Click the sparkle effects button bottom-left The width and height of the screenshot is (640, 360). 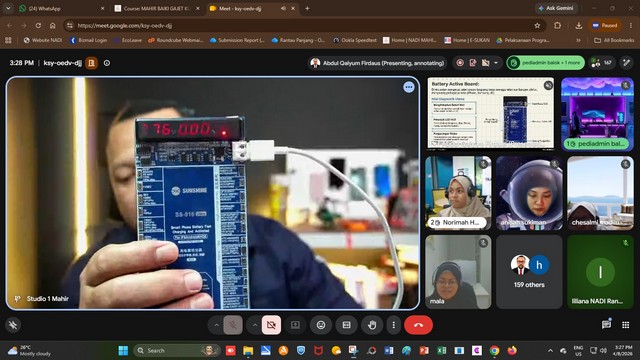click(13, 325)
